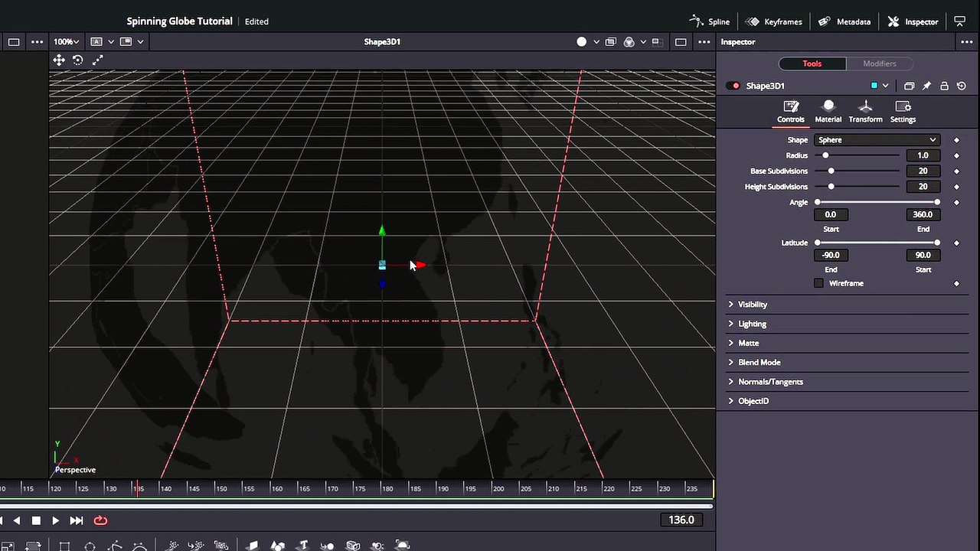Switch to the Transform tab
The image size is (980, 551).
(x=865, y=112)
